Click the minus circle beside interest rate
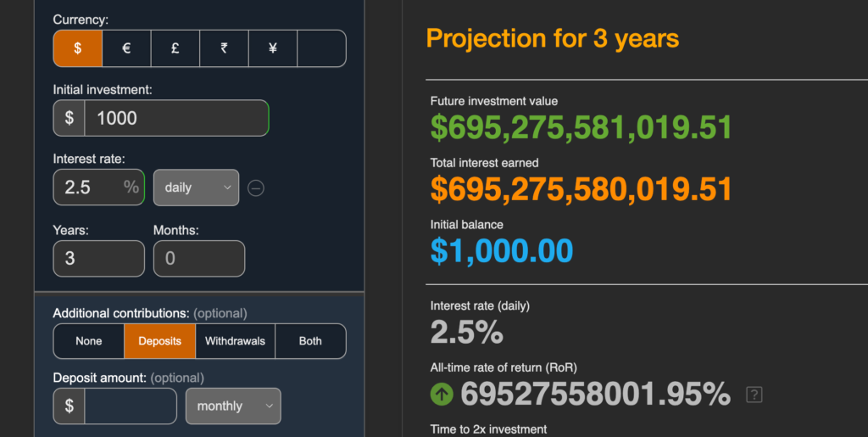Screen dimensions: 868x437 255,188
